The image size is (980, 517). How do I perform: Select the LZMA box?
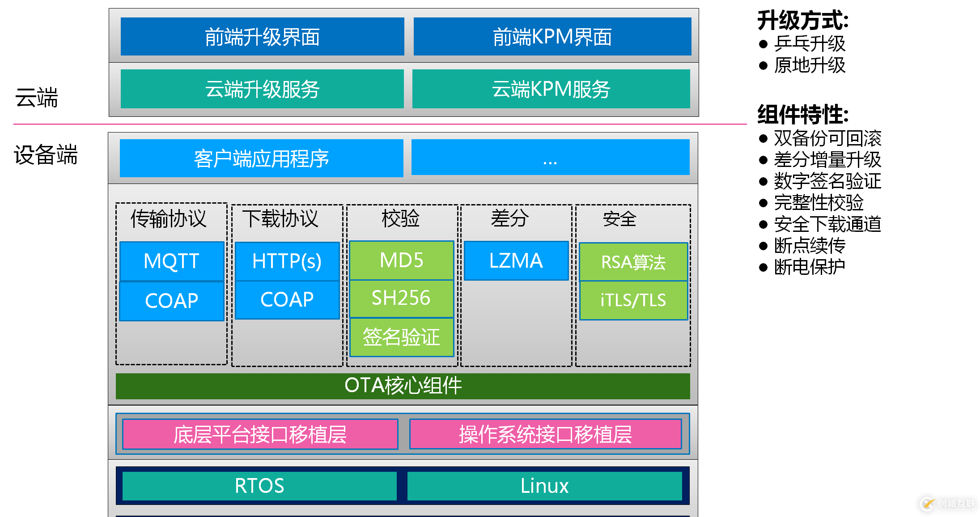pos(516,261)
